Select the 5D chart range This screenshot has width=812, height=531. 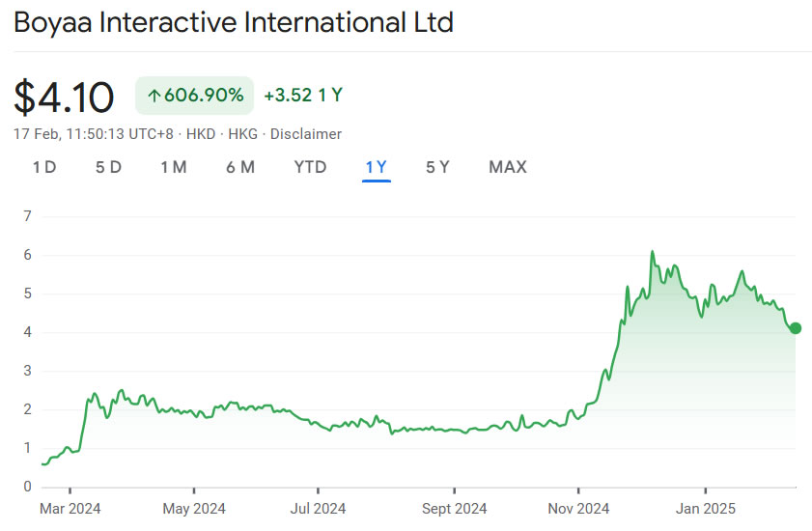(108, 167)
